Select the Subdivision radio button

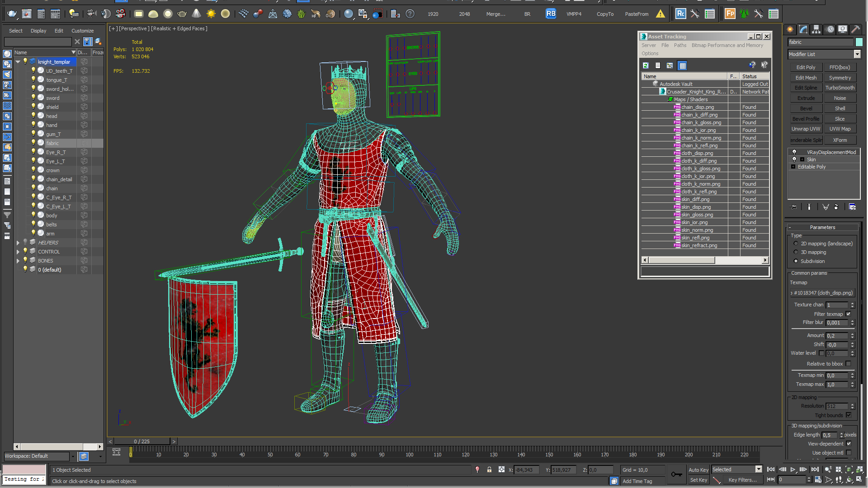pos(796,261)
